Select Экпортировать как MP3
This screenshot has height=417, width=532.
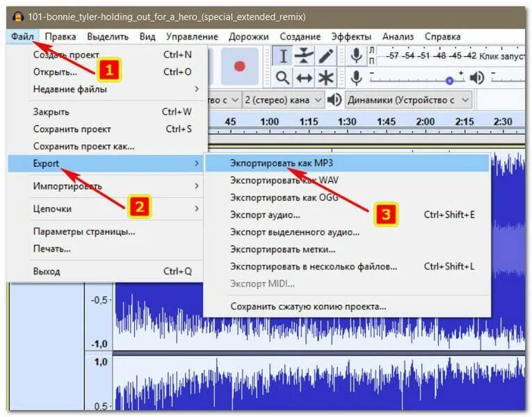348,163
